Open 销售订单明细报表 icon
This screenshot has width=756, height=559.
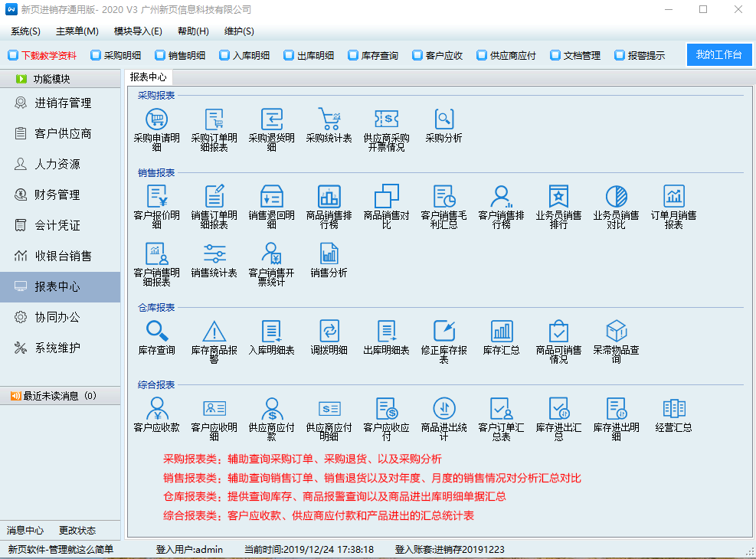[x=214, y=196]
